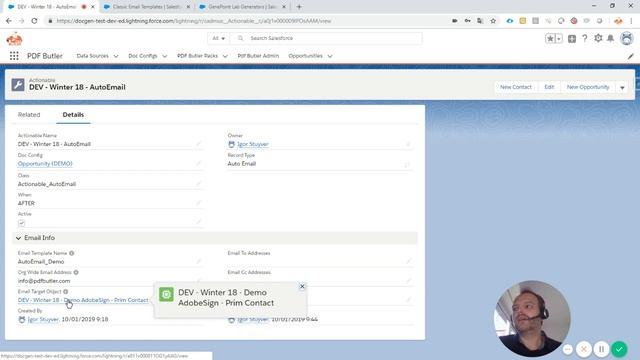Image resolution: width=640 pixels, height=360 pixels.
Task: Cancel recording with the X button
Action: click(x=584, y=349)
